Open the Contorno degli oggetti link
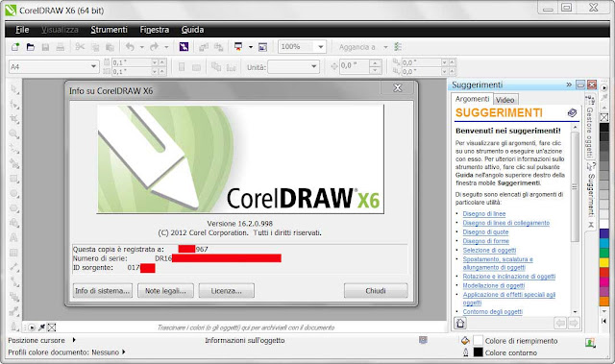The width and height of the screenshot is (615, 364). 492,312
